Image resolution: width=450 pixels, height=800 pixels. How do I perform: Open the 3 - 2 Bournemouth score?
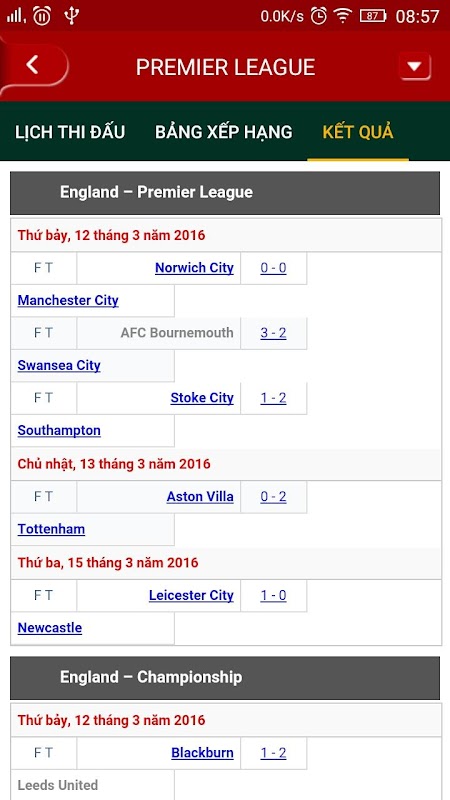click(273, 333)
